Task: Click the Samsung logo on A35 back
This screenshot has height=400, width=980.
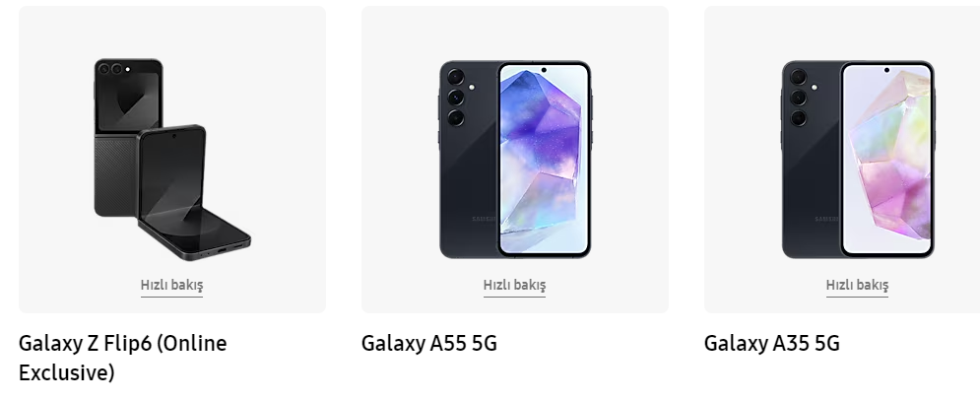Action: (x=827, y=220)
